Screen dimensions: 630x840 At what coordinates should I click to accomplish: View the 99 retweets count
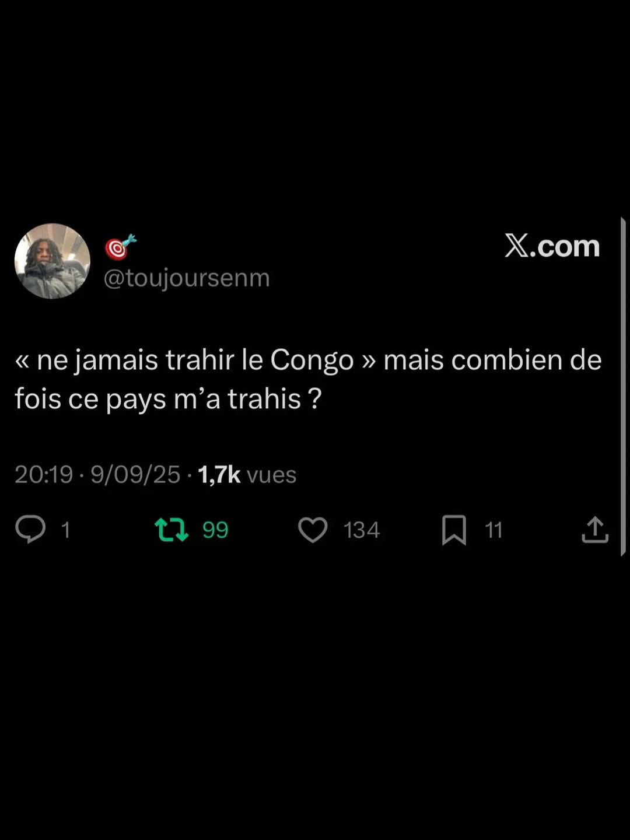[215, 530]
